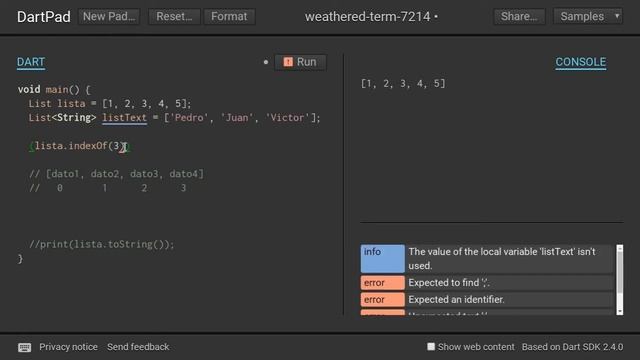The width and height of the screenshot is (640, 360).
Task: Click the void main() line
Action: coord(54,89)
